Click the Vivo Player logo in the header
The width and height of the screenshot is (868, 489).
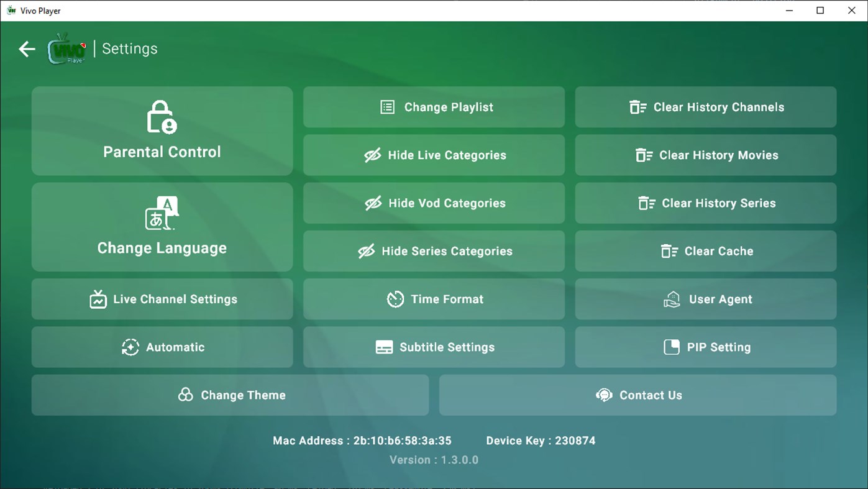[66, 48]
